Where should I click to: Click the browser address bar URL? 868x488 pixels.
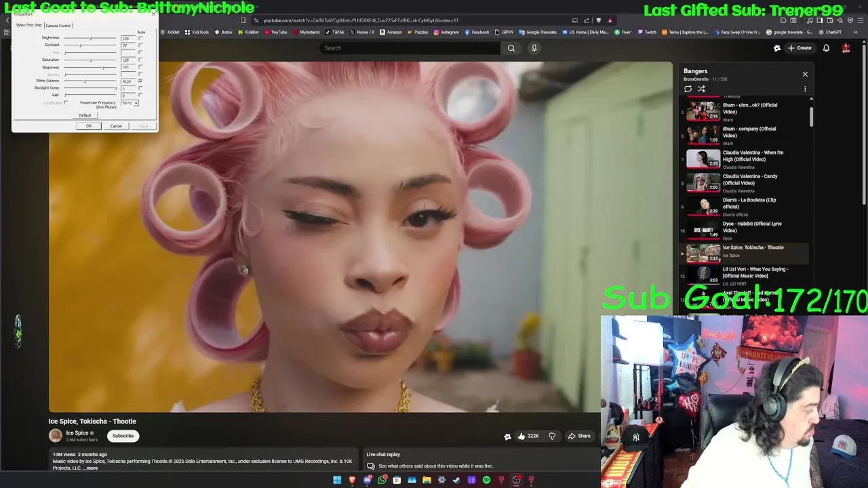360,20
